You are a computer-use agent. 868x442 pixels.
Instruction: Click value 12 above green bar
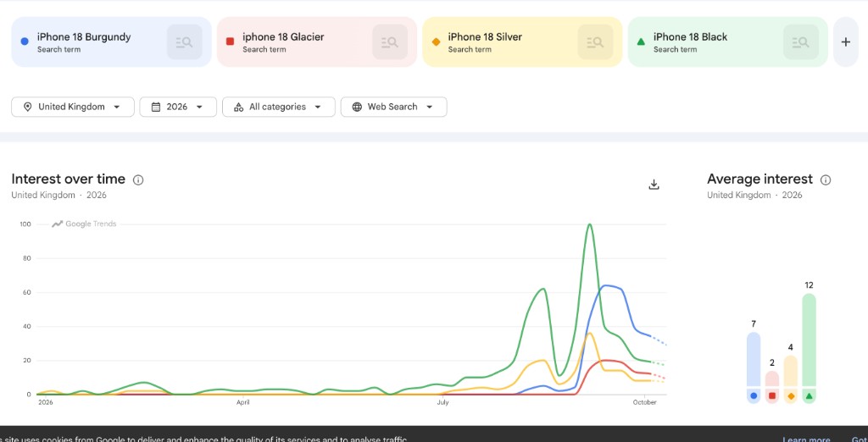[809, 285]
